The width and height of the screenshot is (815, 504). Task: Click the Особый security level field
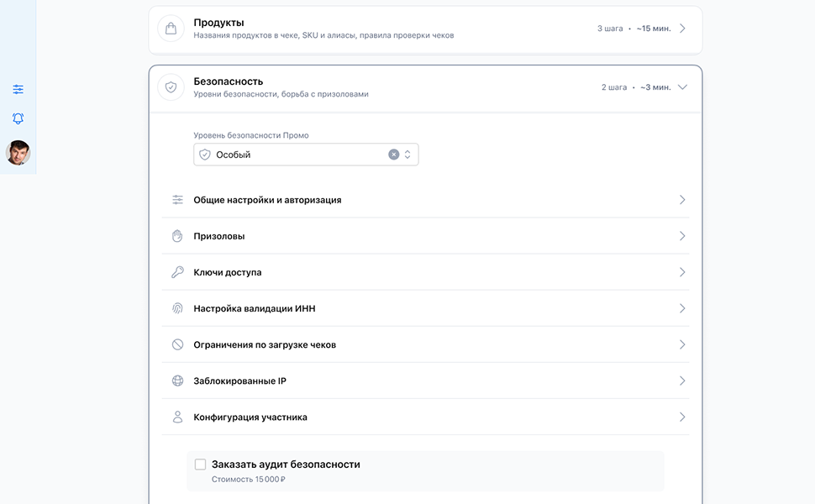click(x=306, y=155)
